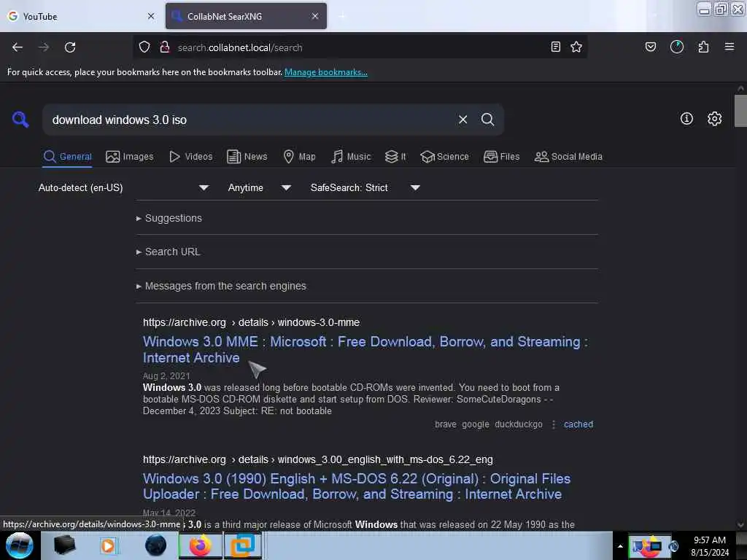Open the SearXNG about info icon
The width and height of the screenshot is (747, 560).
pyautogui.click(x=686, y=119)
